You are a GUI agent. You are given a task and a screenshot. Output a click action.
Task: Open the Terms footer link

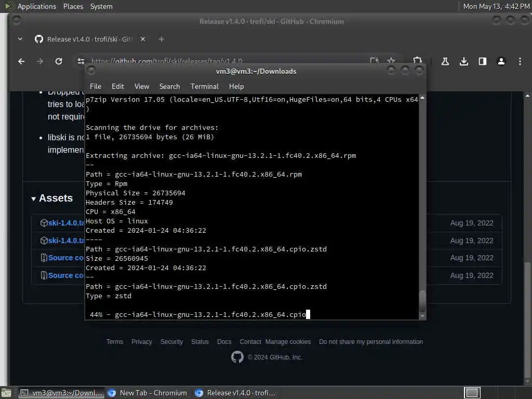click(115, 342)
